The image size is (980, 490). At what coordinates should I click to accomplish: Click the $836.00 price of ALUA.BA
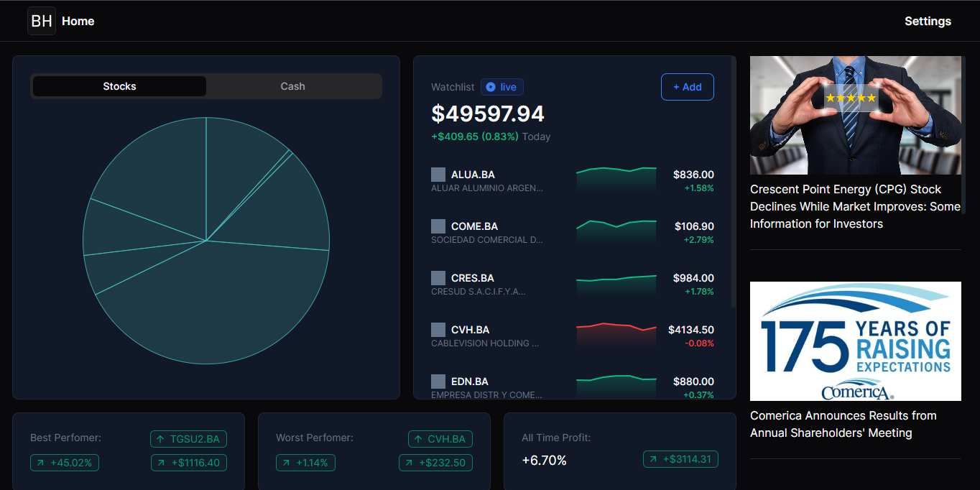tap(693, 175)
